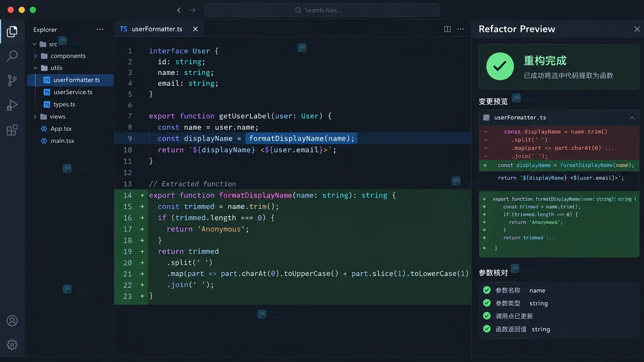Click the 重构完成 title
Screen dimensions: 644x362
[x=545, y=61]
